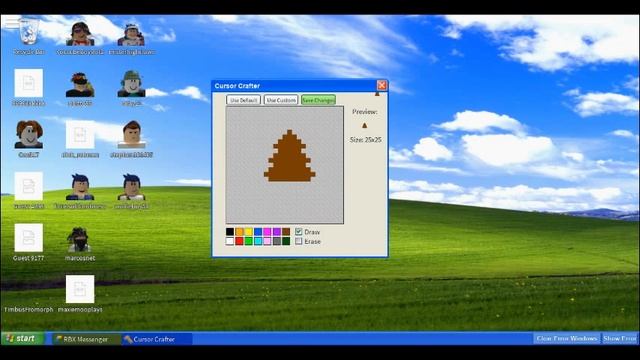Open the maxiemooplays file icon
640x360 pixels.
coord(80,289)
